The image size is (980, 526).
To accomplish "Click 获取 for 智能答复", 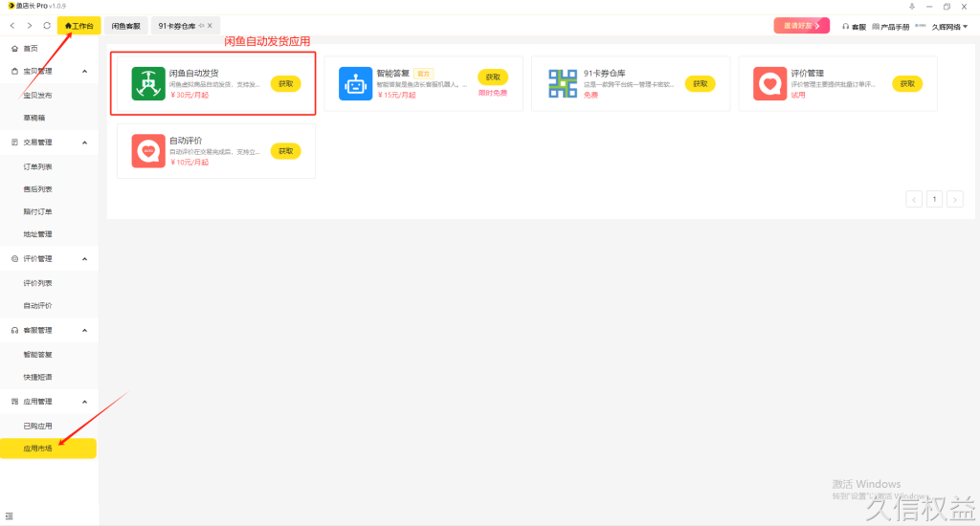I will pos(493,77).
